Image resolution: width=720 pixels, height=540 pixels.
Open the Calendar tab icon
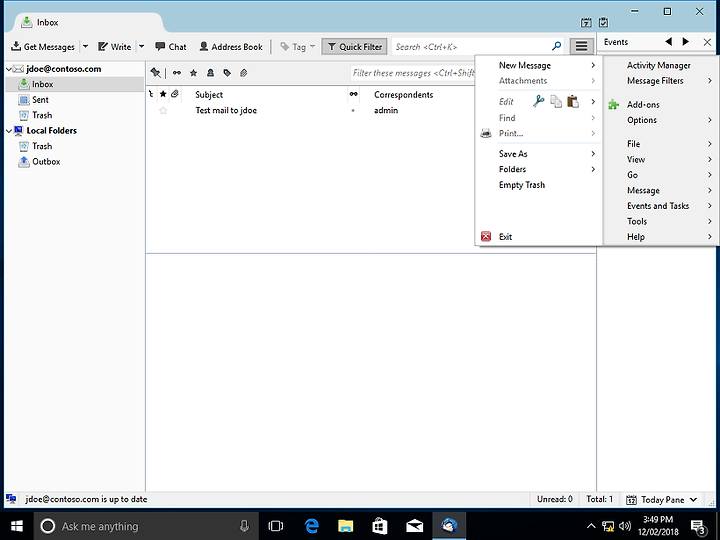coord(586,22)
